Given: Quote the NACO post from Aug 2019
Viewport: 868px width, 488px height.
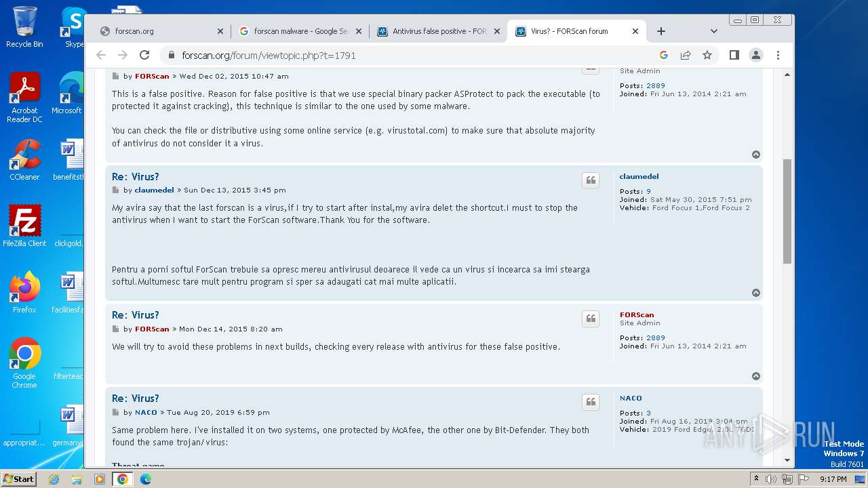Looking at the screenshot, I should 591,402.
